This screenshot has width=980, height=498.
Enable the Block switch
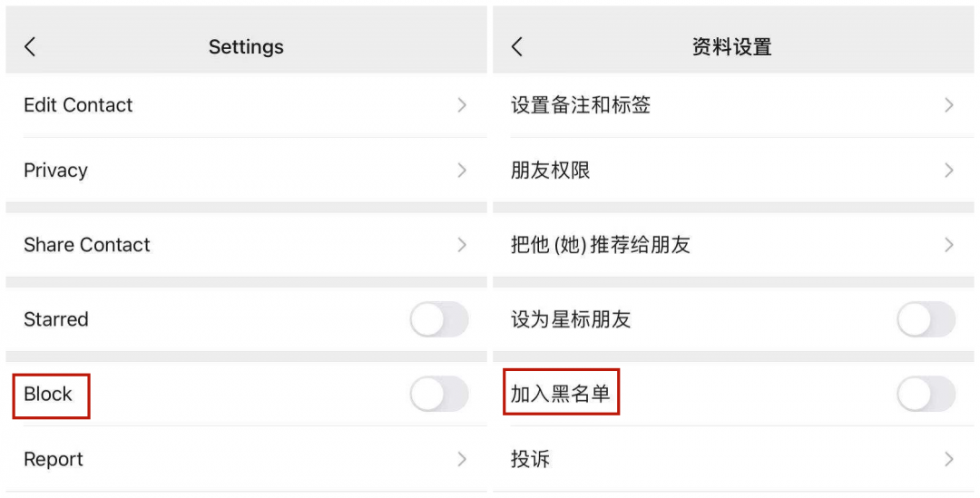point(439,395)
